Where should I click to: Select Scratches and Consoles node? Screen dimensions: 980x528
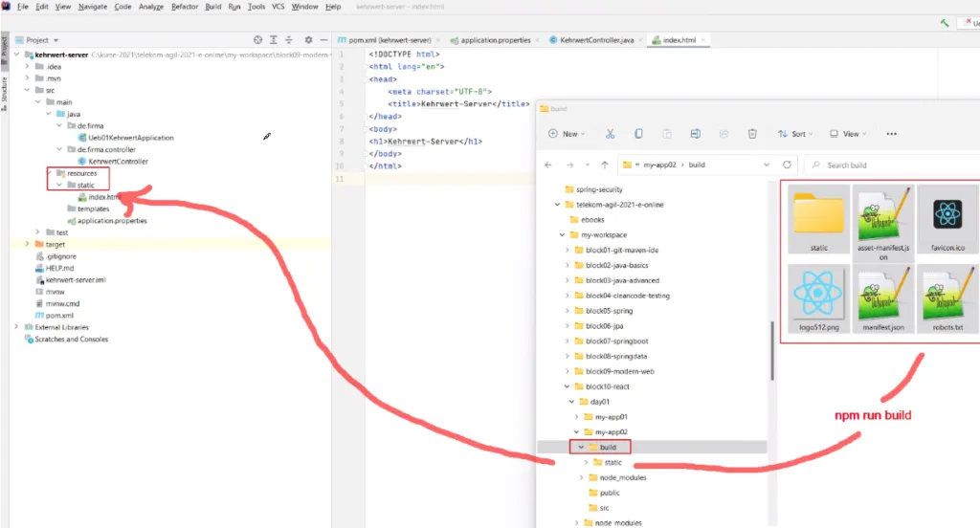[x=66, y=340]
